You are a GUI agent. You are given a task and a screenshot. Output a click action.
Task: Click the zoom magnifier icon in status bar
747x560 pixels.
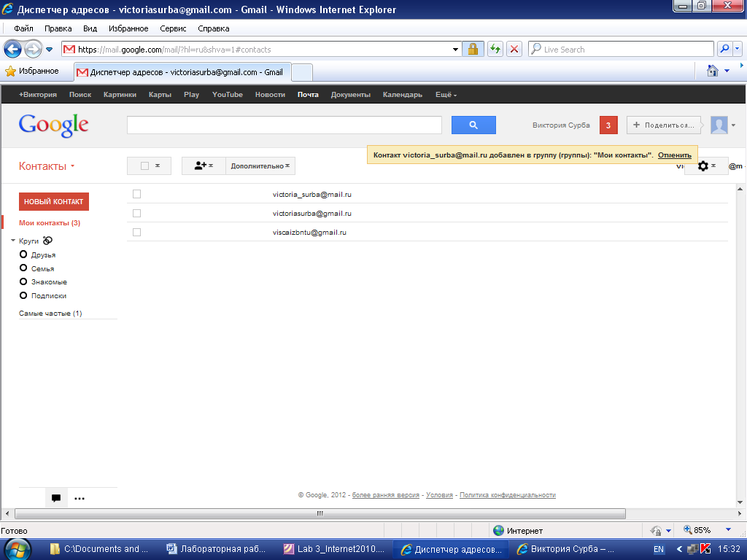(x=687, y=529)
